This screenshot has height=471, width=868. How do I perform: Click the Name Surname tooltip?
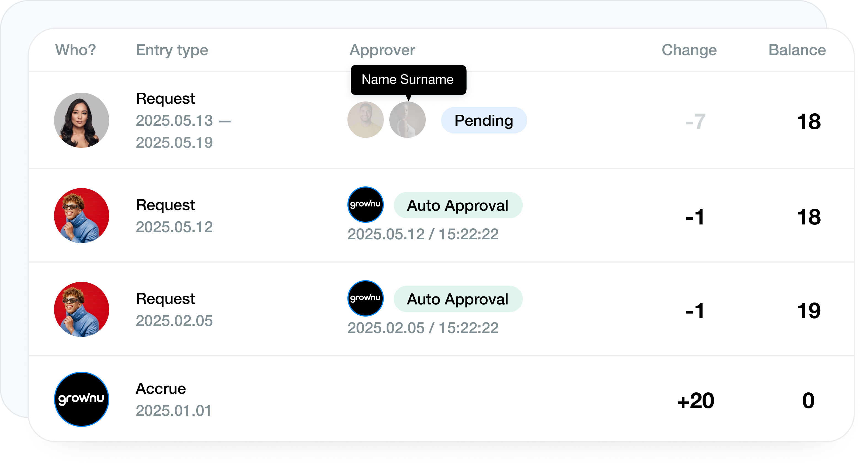408,80
